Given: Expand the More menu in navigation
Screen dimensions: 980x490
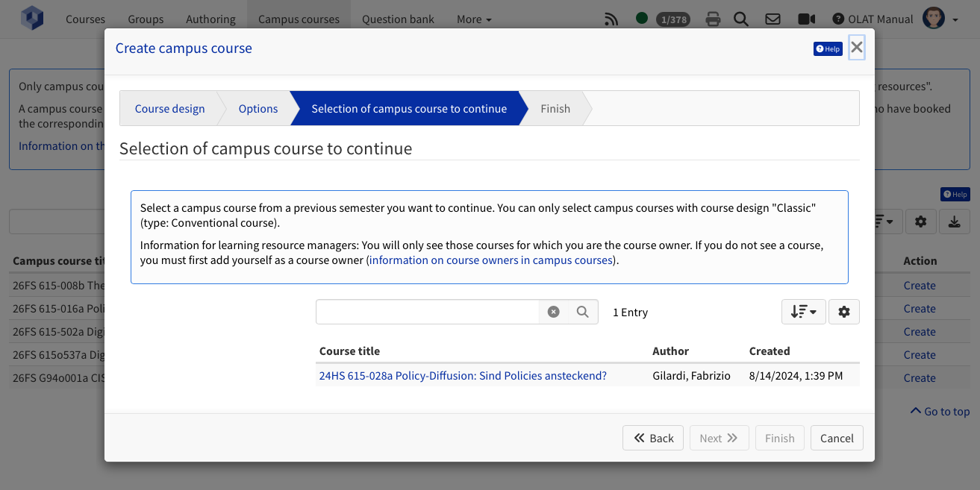Looking at the screenshot, I should pyautogui.click(x=474, y=19).
